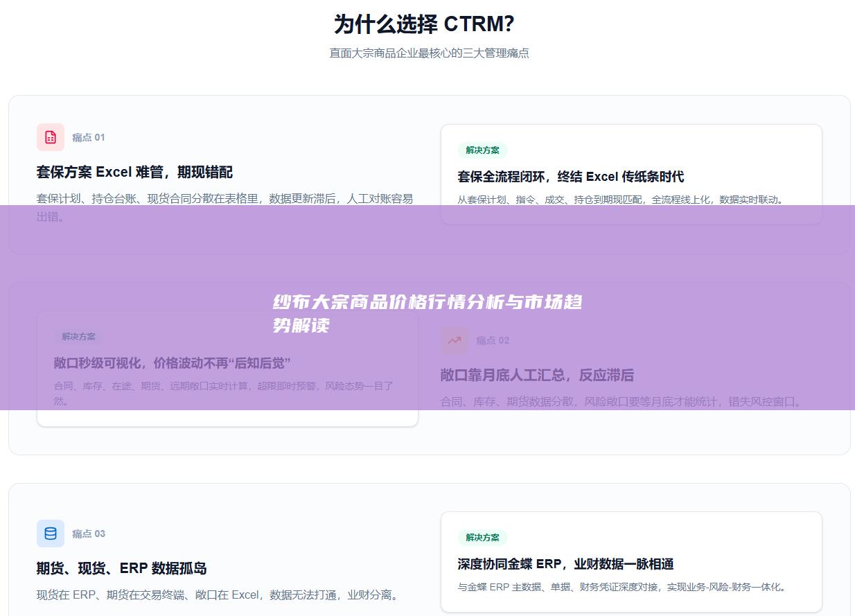Click the description starting 套保计划、持仓台账
Viewport: 855px width, 616px height.
[x=224, y=207]
